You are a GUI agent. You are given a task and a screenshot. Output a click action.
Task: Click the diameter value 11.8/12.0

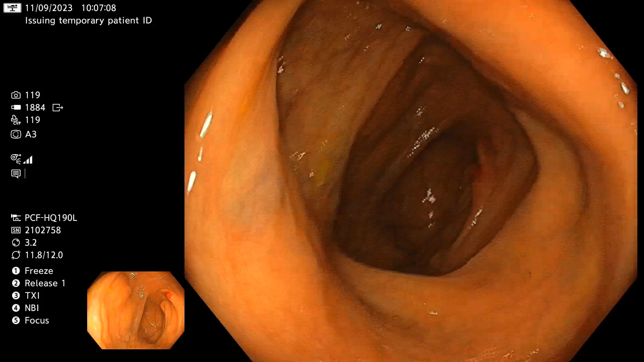(x=44, y=255)
